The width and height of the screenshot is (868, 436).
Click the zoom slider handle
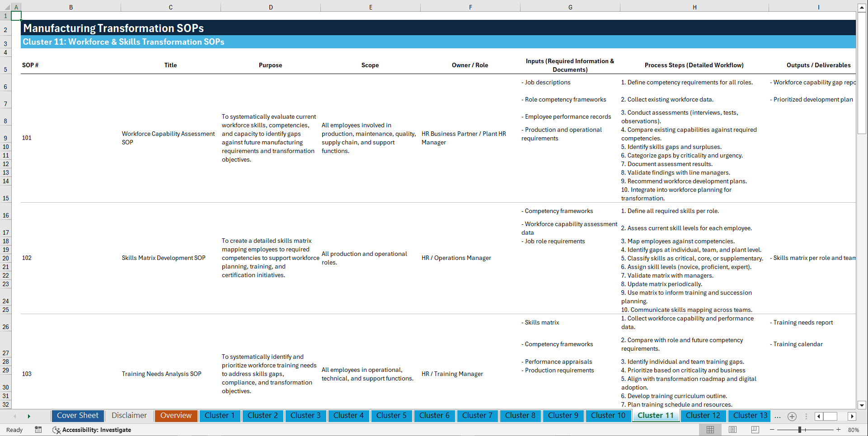[800, 430]
